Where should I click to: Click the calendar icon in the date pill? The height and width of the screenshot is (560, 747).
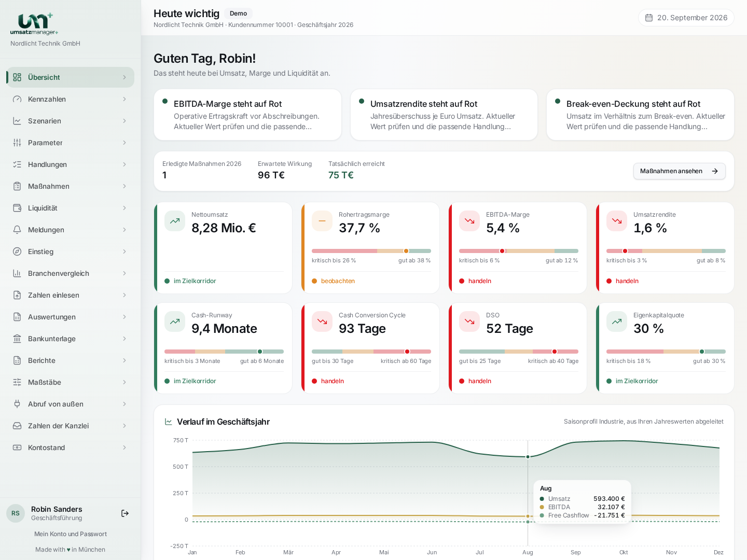click(x=649, y=18)
